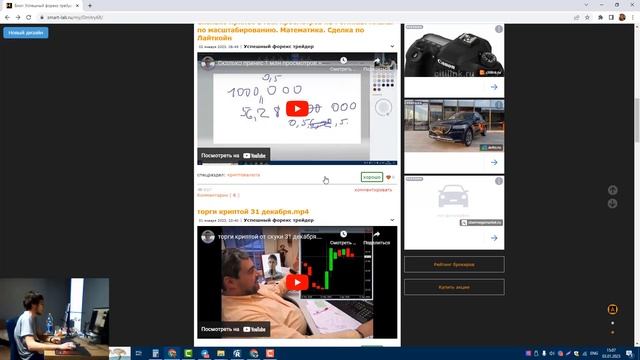The height and width of the screenshot is (360, 640).
Task: Click Watch later clock on first video
Action: [344, 60]
